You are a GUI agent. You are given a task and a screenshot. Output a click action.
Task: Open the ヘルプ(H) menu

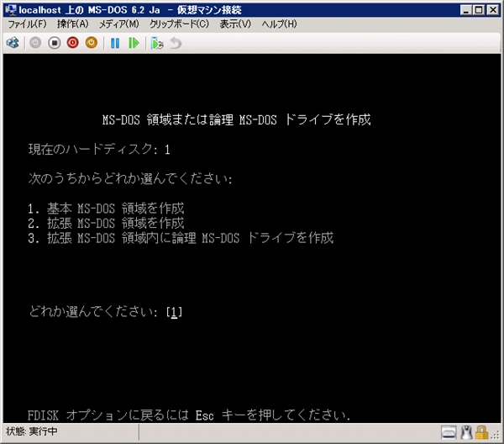pos(279,24)
